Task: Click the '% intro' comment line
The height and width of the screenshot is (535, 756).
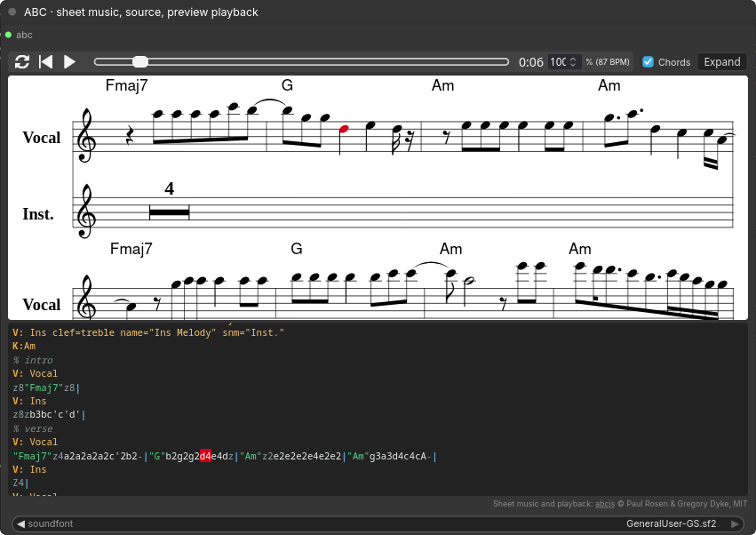Action: (x=33, y=360)
